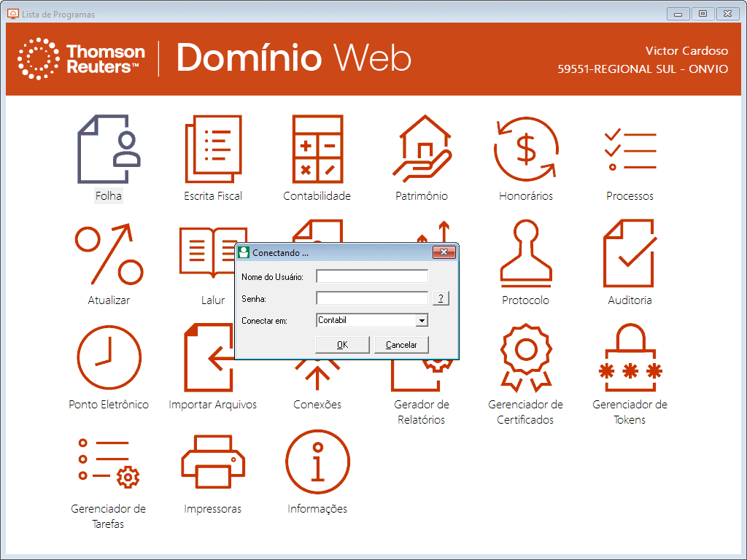Open the Processos checklist icon
The width and height of the screenshot is (747, 560).
tap(630, 149)
